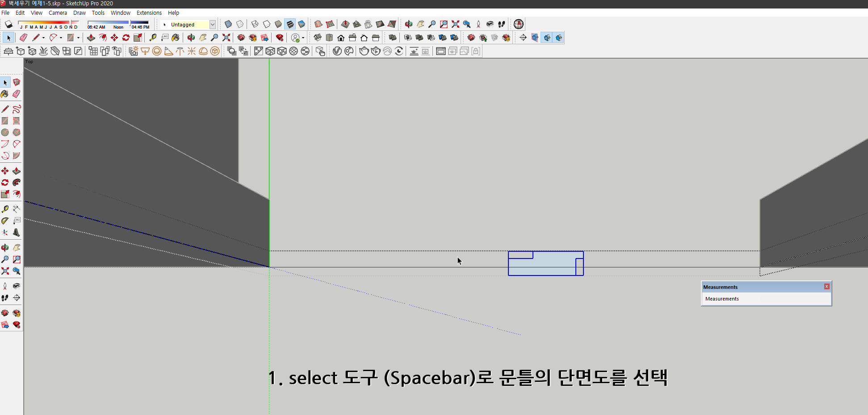
Task: Select the Eraser tool
Action: pyautogui.click(x=23, y=38)
